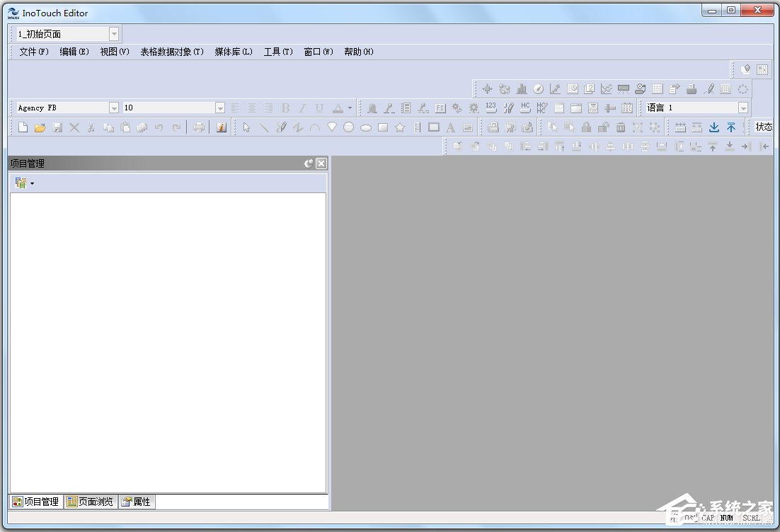Click the clipboard paste icon
The width and height of the screenshot is (780, 532).
point(125,127)
